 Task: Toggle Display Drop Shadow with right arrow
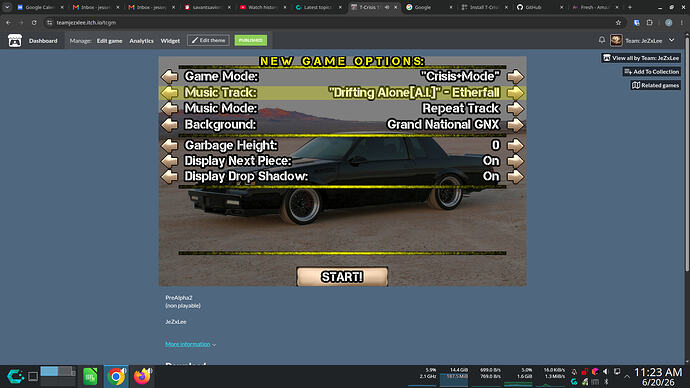515,176
